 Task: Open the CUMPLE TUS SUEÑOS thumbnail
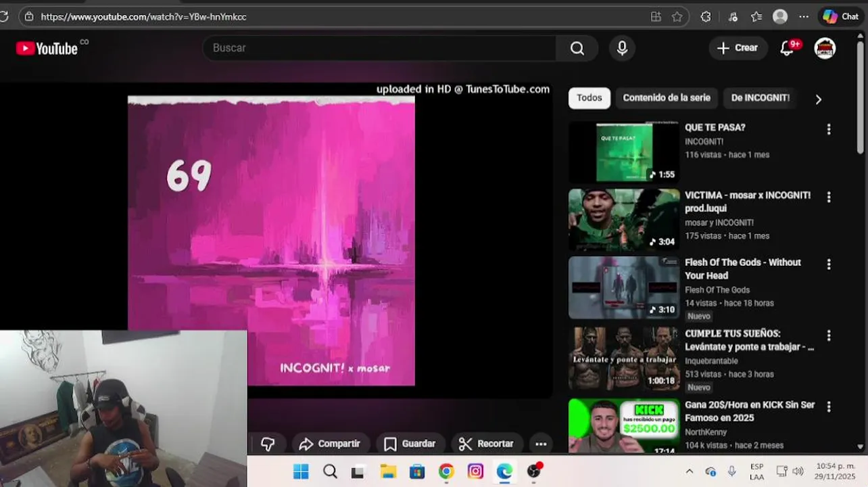(x=624, y=358)
